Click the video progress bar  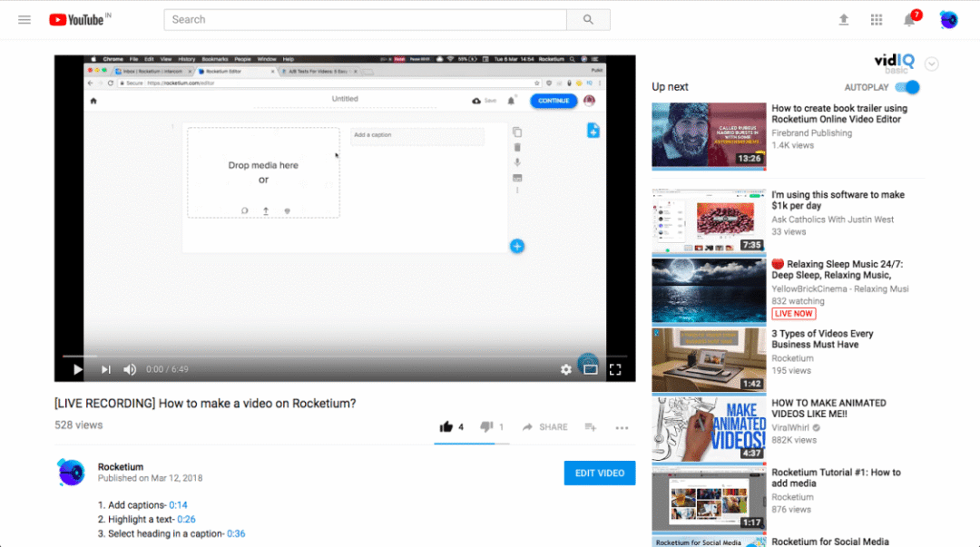point(345,356)
